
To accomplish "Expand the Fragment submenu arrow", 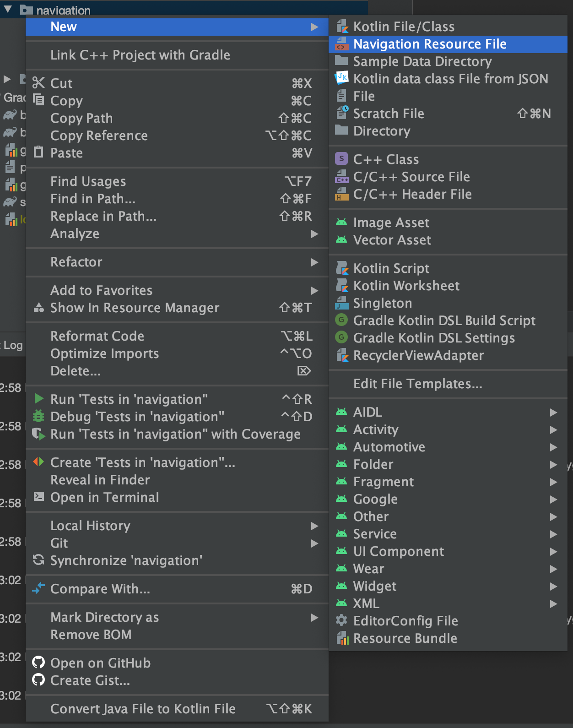I will pos(553,482).
